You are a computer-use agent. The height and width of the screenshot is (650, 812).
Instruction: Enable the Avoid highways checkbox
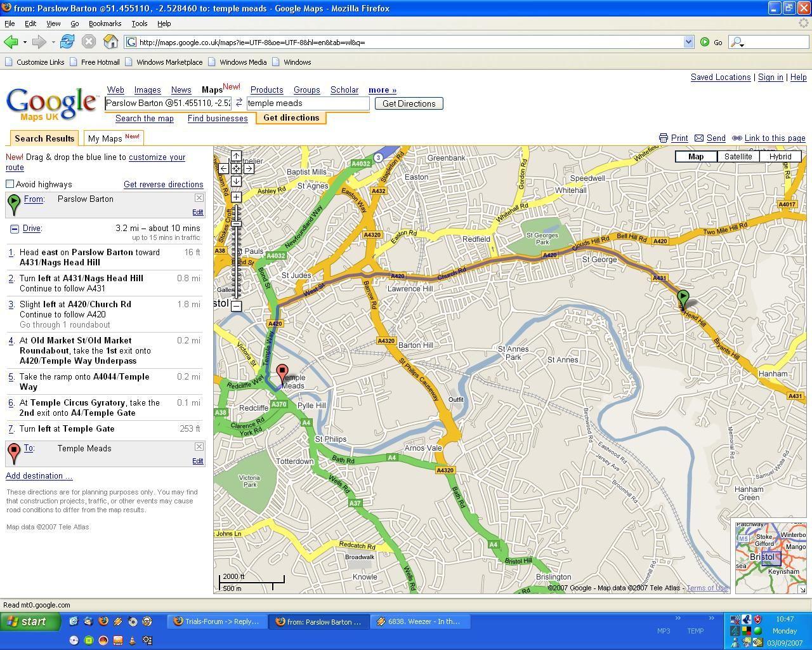(10, 184)
